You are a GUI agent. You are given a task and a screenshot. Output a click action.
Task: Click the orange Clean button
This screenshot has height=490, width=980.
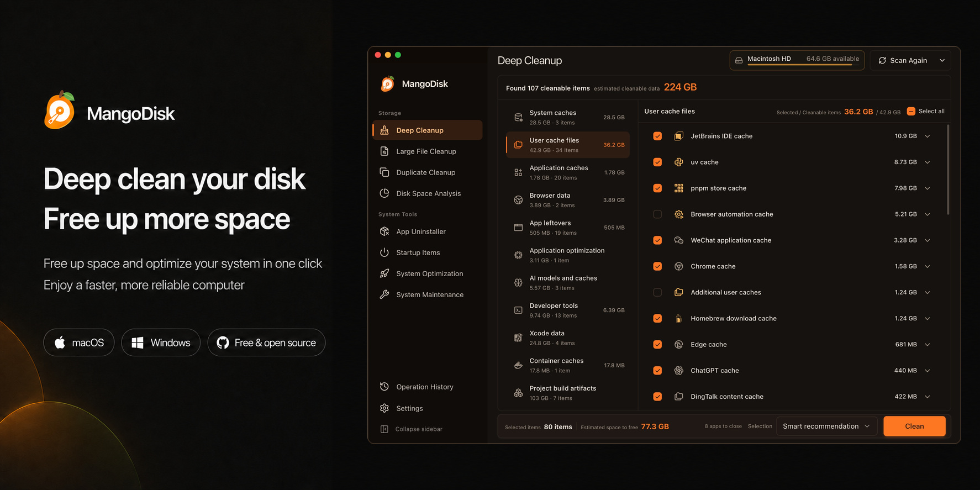click(914, 426)
